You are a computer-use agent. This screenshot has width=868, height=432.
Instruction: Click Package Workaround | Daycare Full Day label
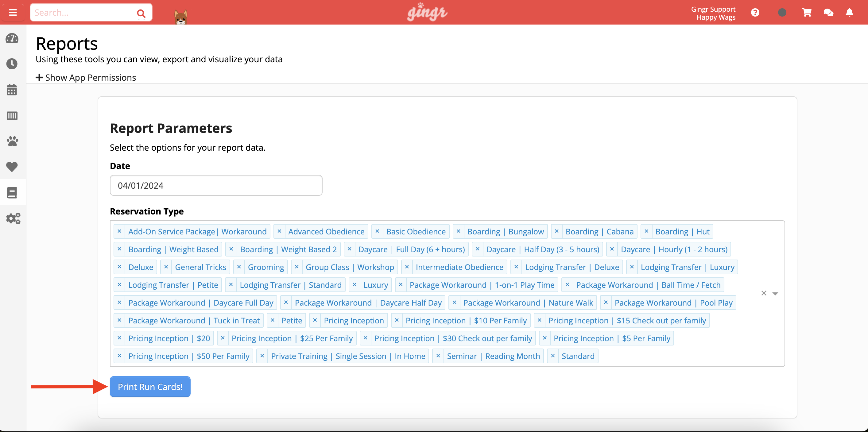point(201,303)
